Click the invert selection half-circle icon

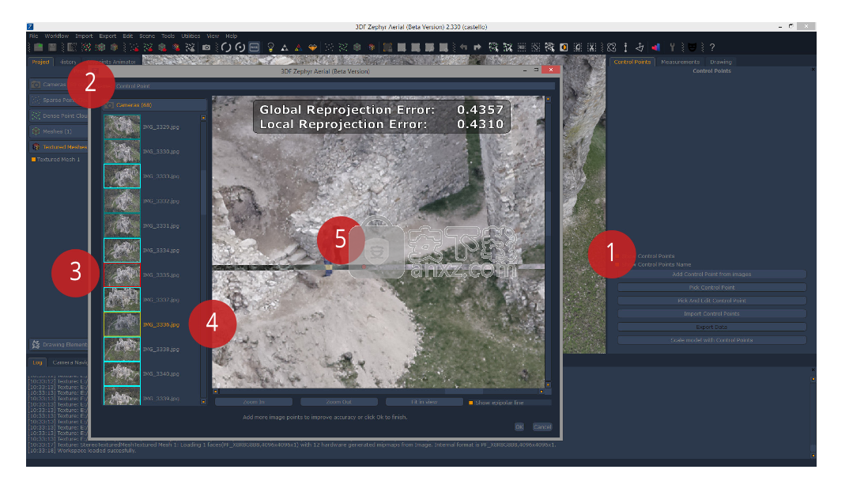(x=564, y=47)
